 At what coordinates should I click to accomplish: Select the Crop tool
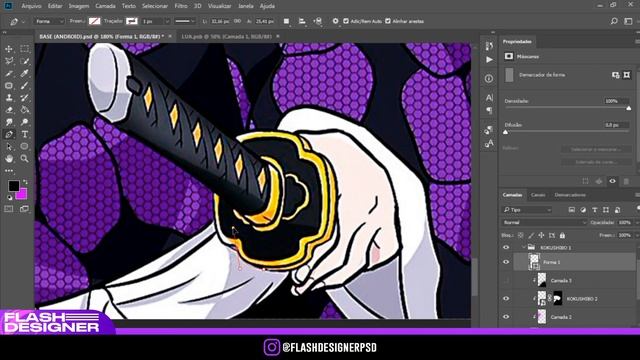[9, 73]
